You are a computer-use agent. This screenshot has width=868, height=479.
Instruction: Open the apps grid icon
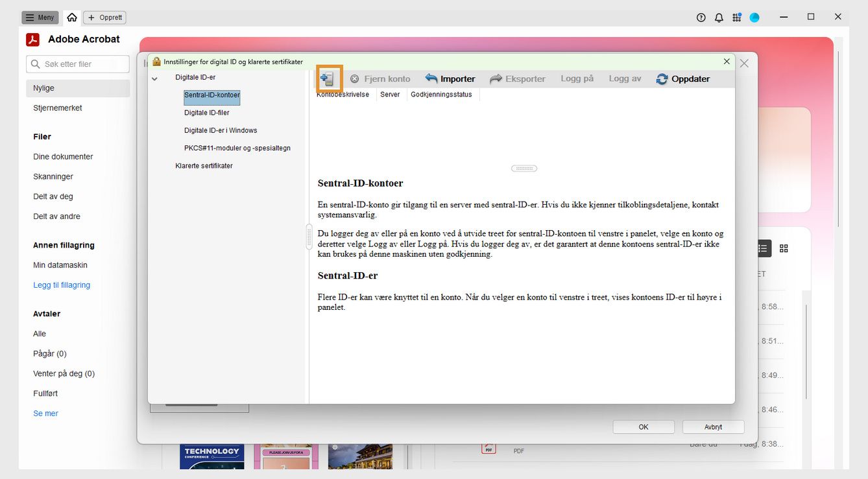pyautogui.click(x=736, y=18)
